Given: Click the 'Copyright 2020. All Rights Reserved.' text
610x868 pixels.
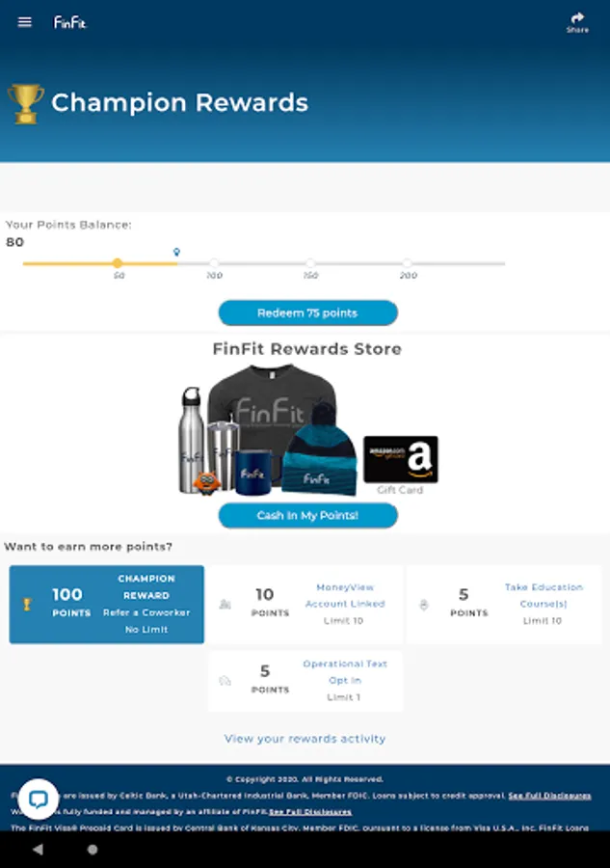Looking at the screenshot, I should pyautogui.click(x=305, y=779).
